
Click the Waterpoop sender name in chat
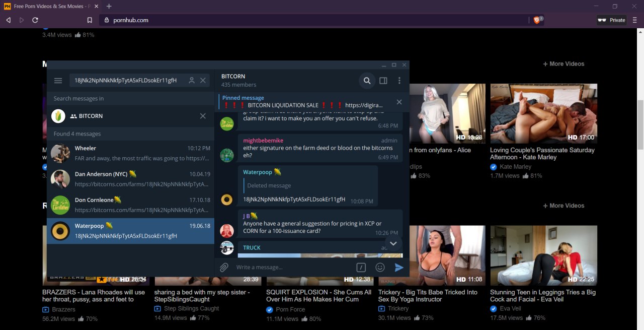(x=258, y=172)
